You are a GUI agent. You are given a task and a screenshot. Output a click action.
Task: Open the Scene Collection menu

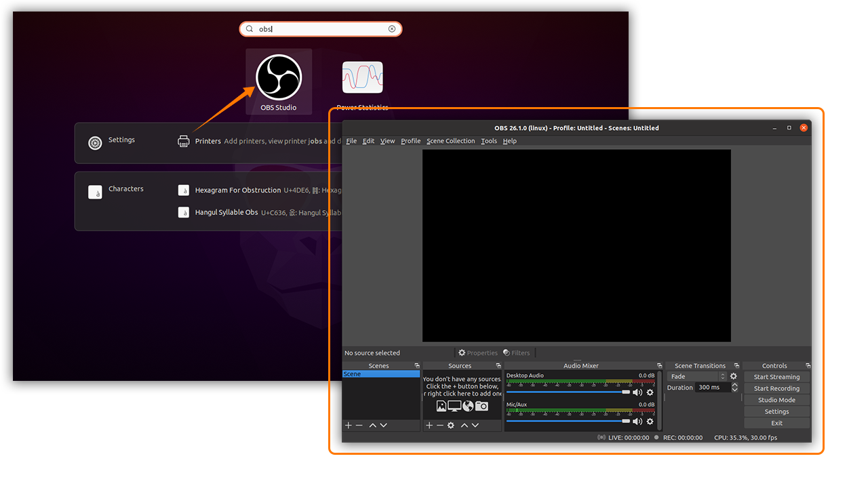[451, 141]
